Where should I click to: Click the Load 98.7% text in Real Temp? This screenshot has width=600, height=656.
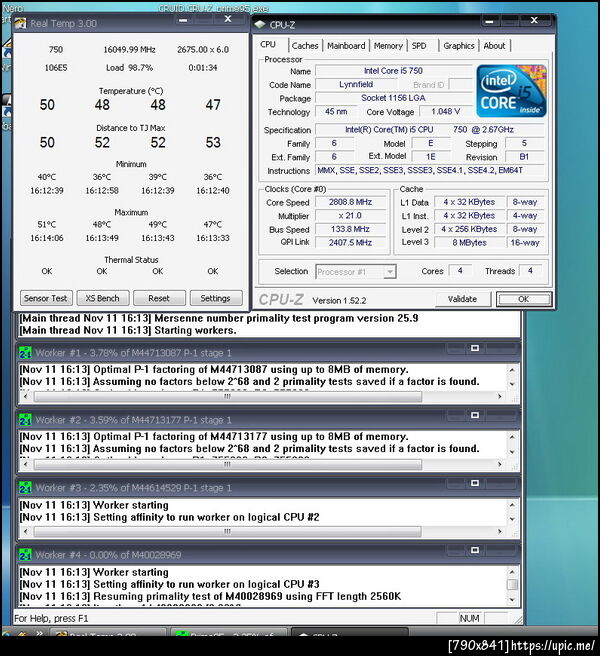[129, 68]
